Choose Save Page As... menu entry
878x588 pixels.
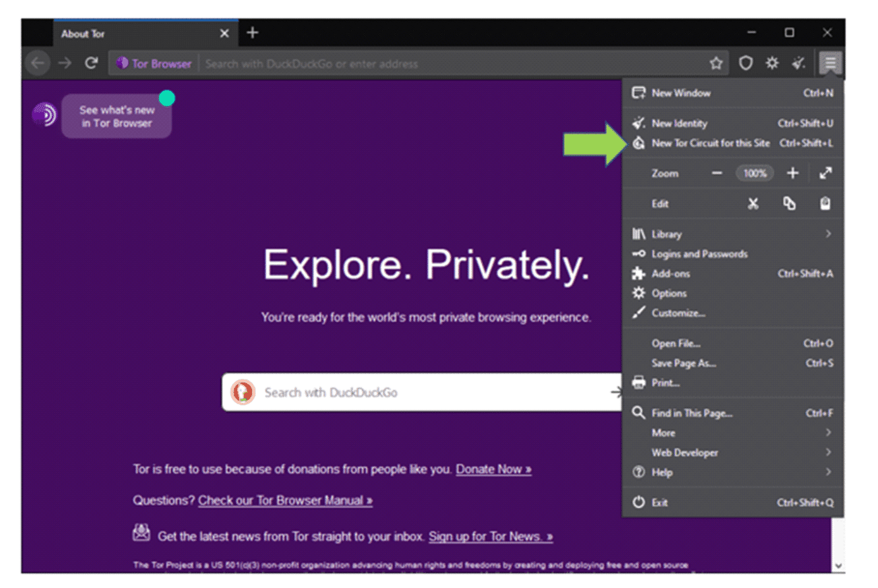[x=733, y=363]
